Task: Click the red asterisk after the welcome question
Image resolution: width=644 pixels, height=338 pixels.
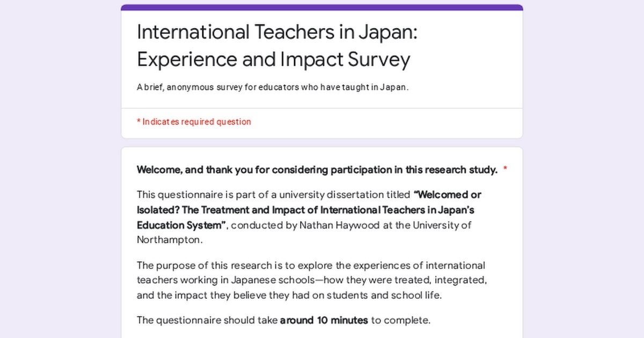Action: click(506, 170)
